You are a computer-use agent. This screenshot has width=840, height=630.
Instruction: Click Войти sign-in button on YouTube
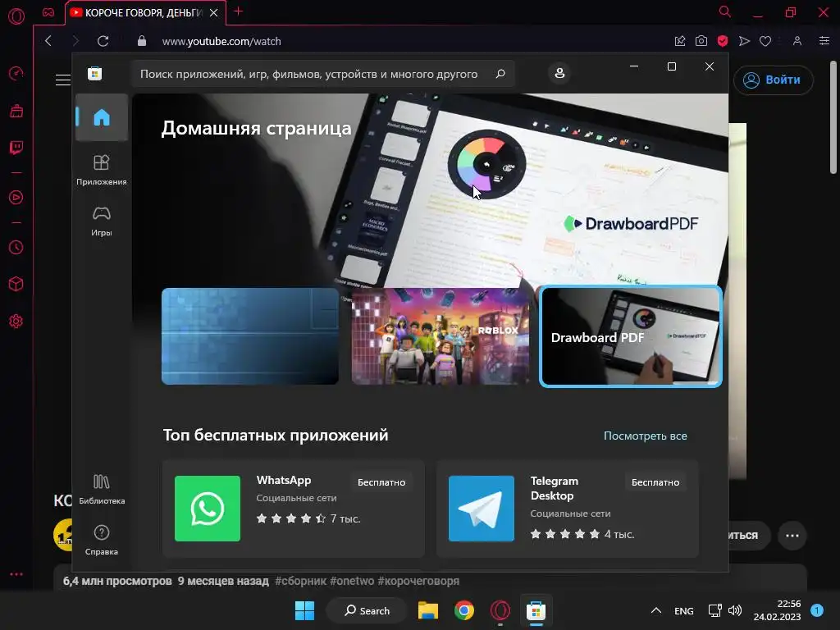(x=773, y=80)
